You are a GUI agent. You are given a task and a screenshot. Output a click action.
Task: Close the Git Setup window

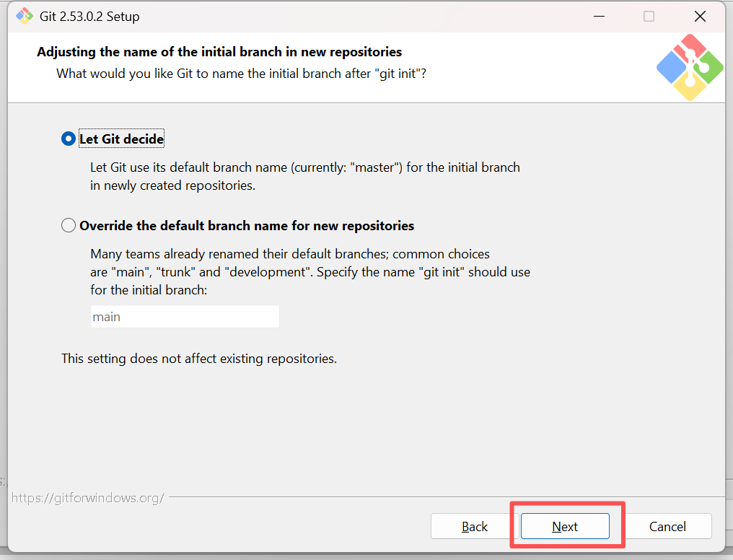(700, 17)
